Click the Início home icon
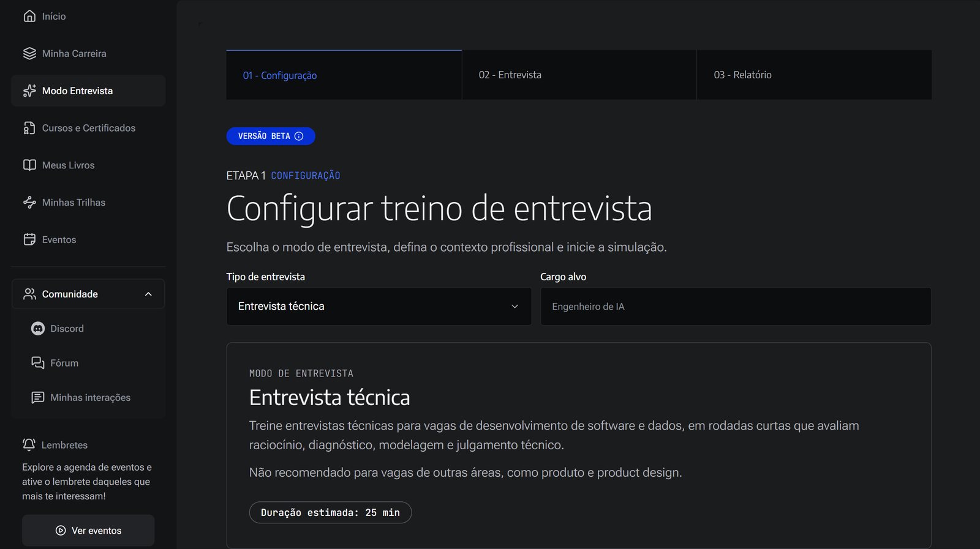The width and height of the screenshot is (980, 549). click(29, 16)
